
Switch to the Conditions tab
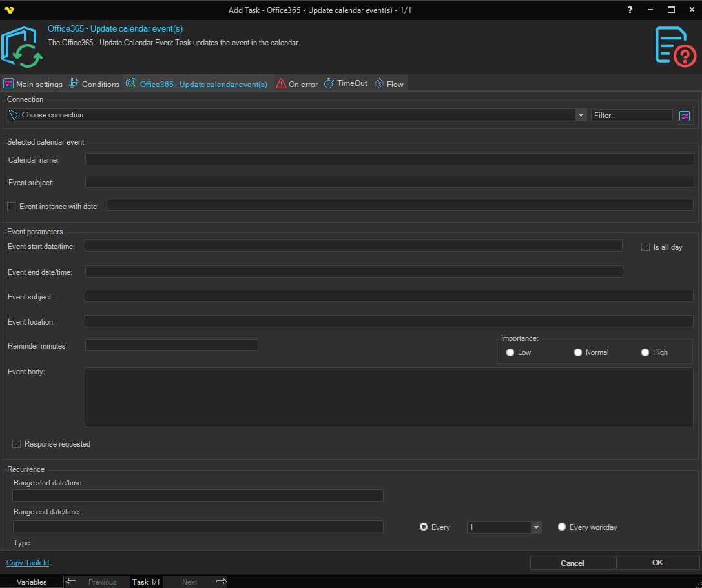(94, 84)
